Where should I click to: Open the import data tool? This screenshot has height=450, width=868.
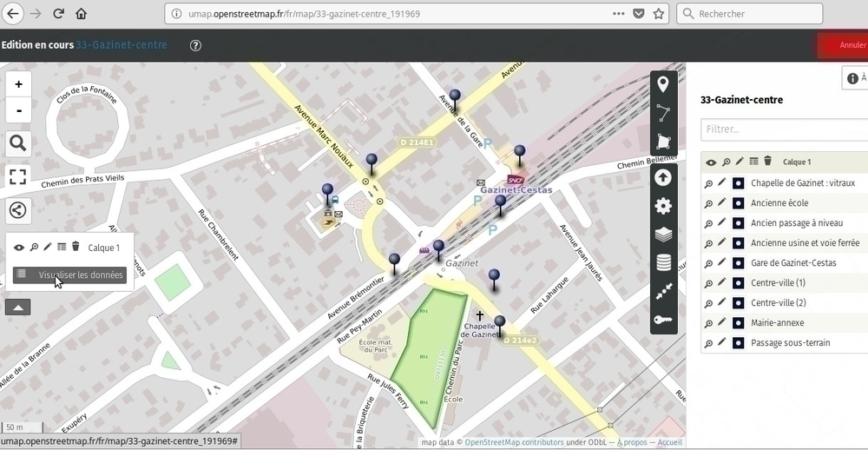pyautogui.click(x=663, y=177)
